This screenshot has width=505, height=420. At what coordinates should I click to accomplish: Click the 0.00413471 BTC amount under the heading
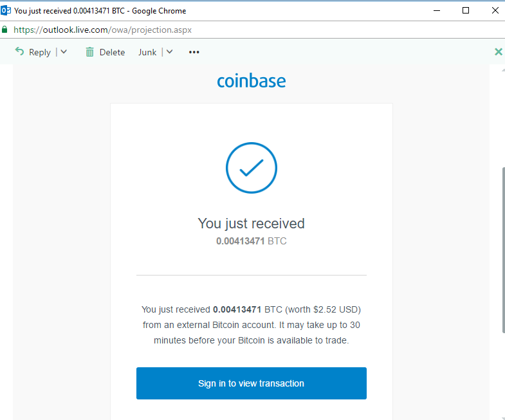(251, 241)
